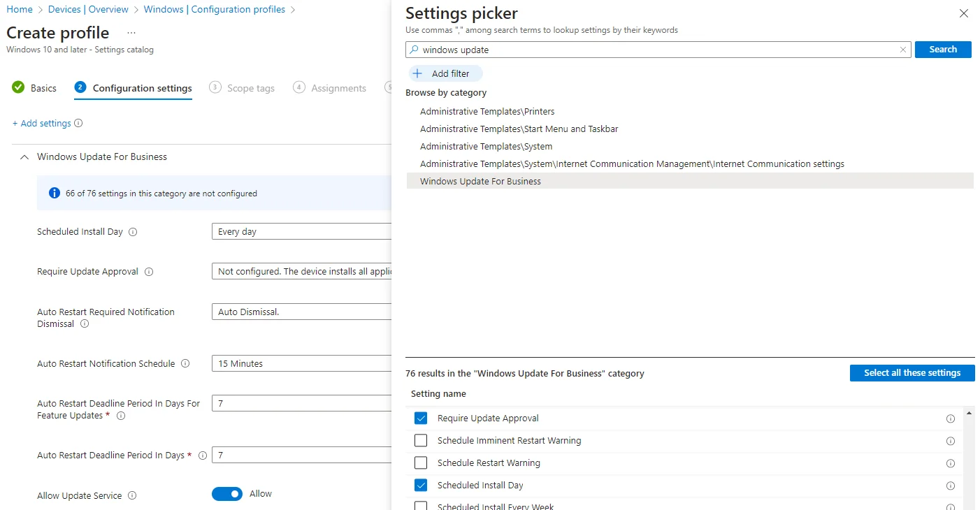The width and height of the screenshot is (980, 510).
Task: Click the windows update search field
Action: 658,50
